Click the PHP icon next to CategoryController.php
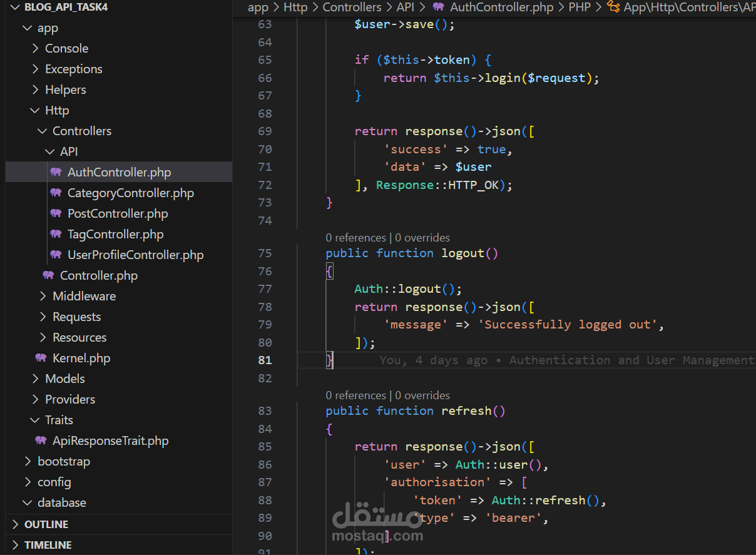Screen dimensions: 756x555 click(x=56, y=193)
